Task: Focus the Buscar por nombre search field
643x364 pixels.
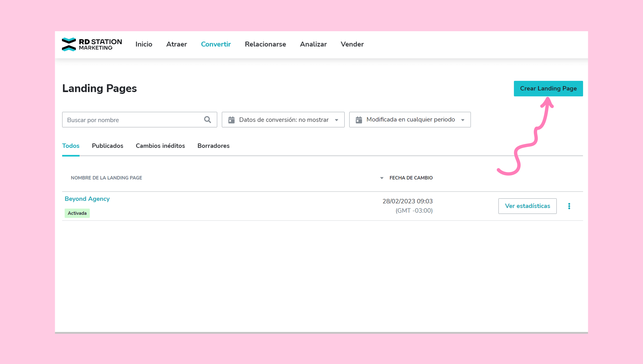Action: tap(132, 120)
